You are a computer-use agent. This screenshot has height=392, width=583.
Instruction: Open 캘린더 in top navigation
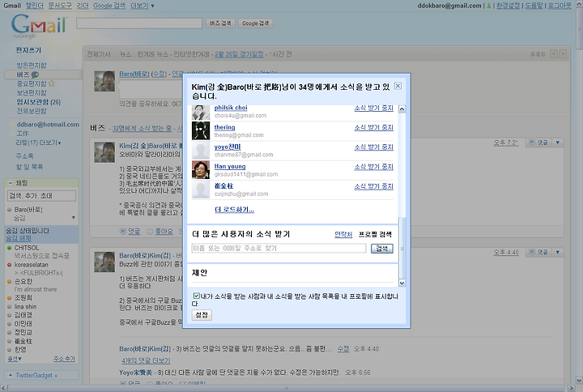35,6
